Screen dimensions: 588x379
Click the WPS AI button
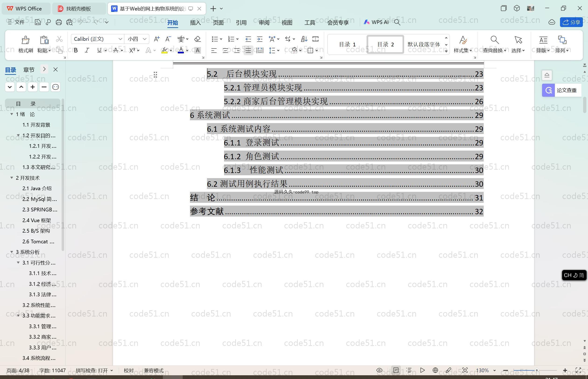point(376,22)
